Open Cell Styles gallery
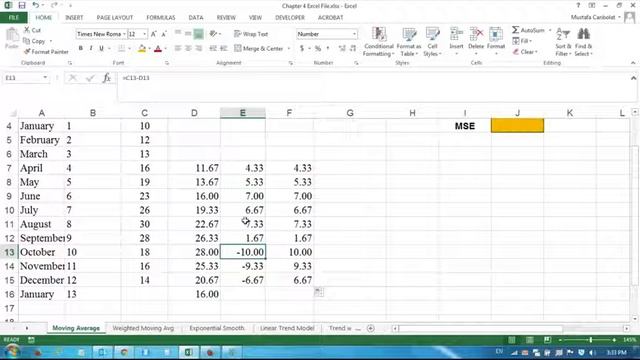Viewport: 640px width, 360px height. [x=432, y=41]
